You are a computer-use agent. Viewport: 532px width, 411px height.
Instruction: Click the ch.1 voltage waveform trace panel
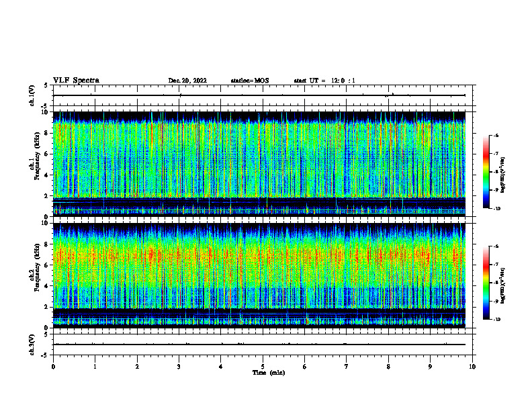263,95
